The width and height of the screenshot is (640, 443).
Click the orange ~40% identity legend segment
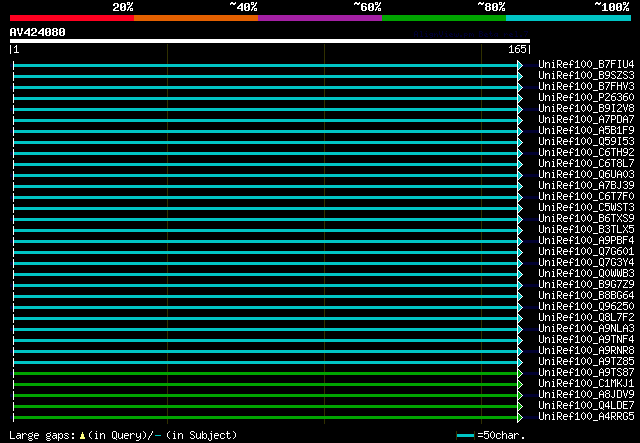point(195,17)
